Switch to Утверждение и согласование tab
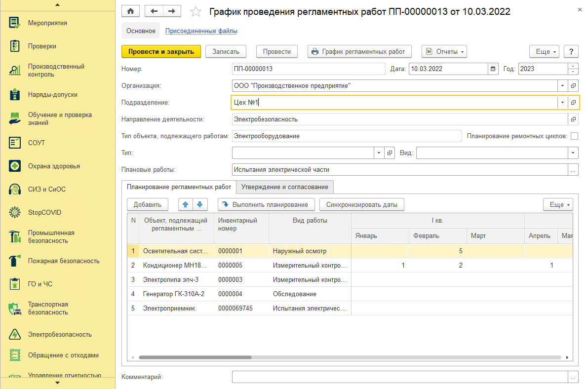Screen dimensions: 588x389 (285, 187)
